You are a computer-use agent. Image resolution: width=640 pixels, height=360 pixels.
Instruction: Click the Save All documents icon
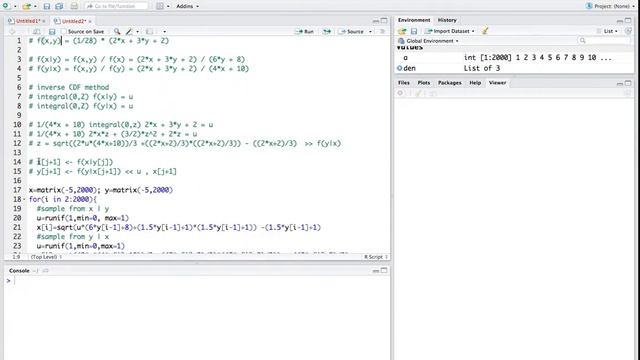(x=59, y=6)
